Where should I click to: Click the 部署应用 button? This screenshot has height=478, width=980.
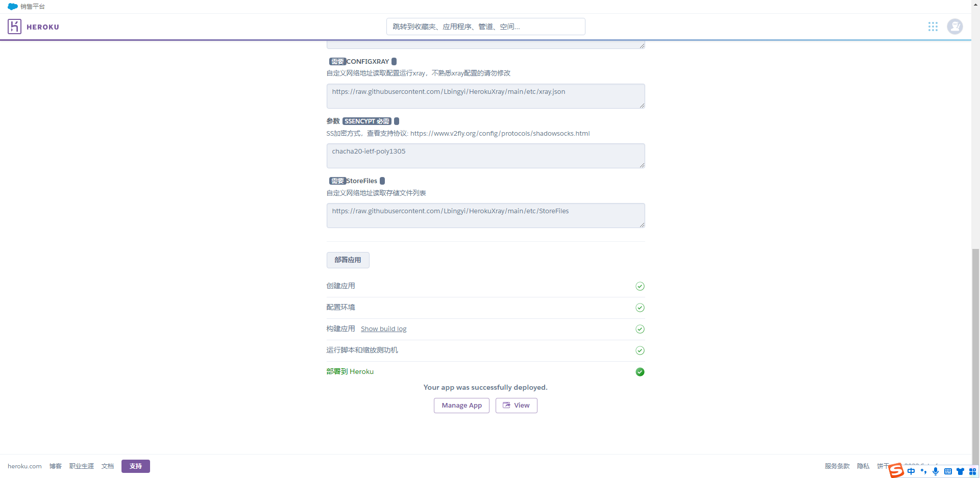pos(348,260)
